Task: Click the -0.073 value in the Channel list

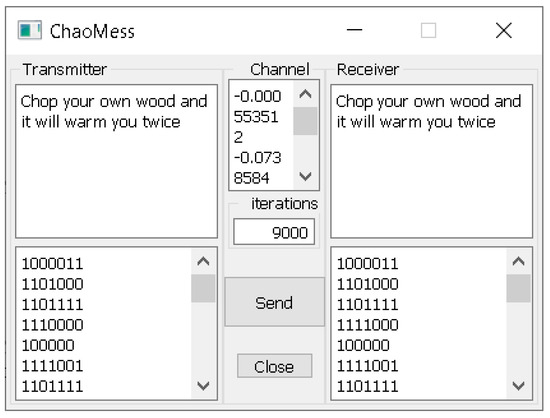Action: (x=257, y=157)
